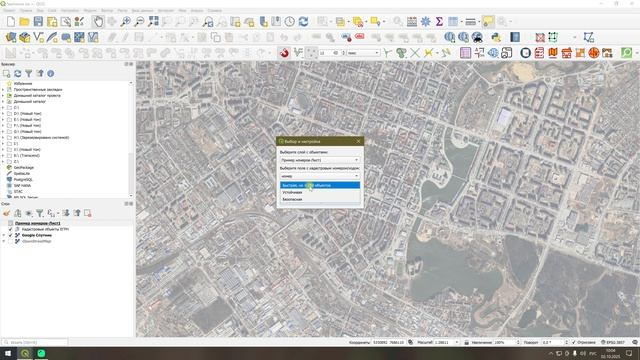
Task: Open Data Source Manager icon
Action: (11, 38)
